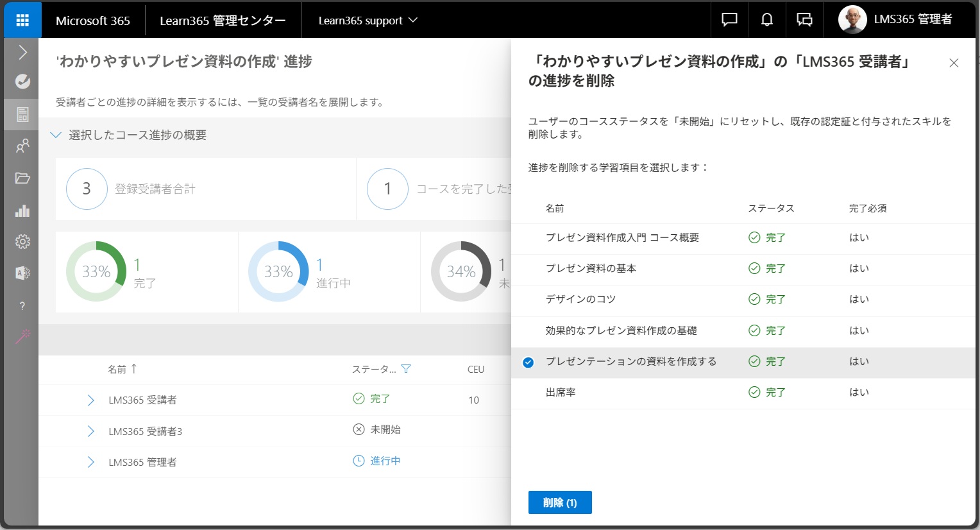The image size is (980, 530).
Task: Close the progress deletion panel with X
Action: coord(954,63)
